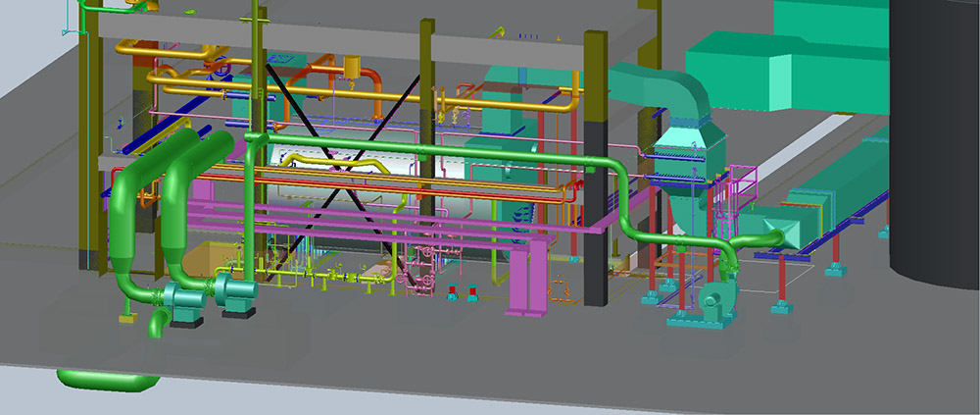Click the black diagonal cross bracing
The width and height of the screenshot is (980, 415).
[341, 169]
